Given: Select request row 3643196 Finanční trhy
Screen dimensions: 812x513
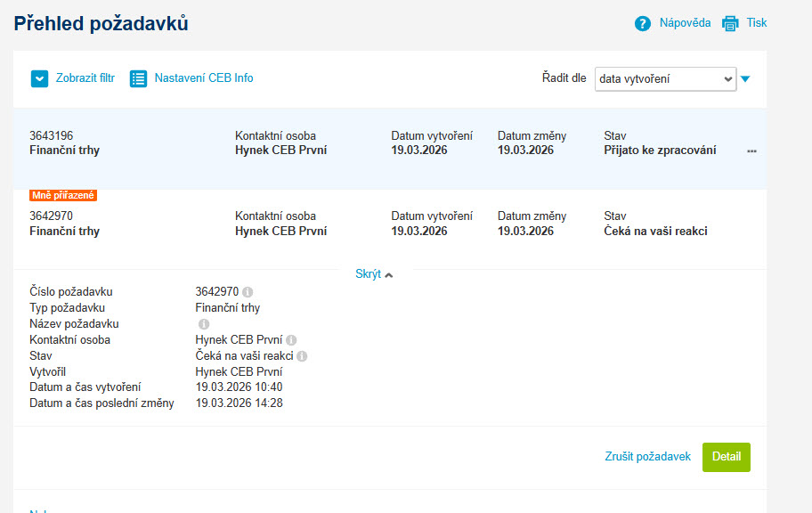Looking at the screenshot, I should pyautogui.click(x=390, y=149).
